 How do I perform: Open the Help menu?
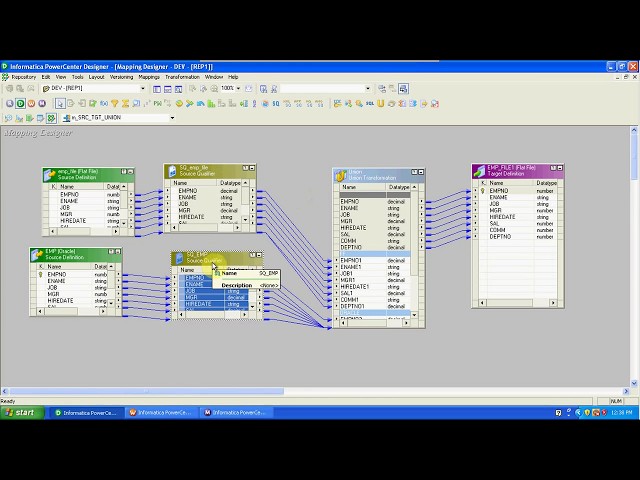tap(233, 77)
